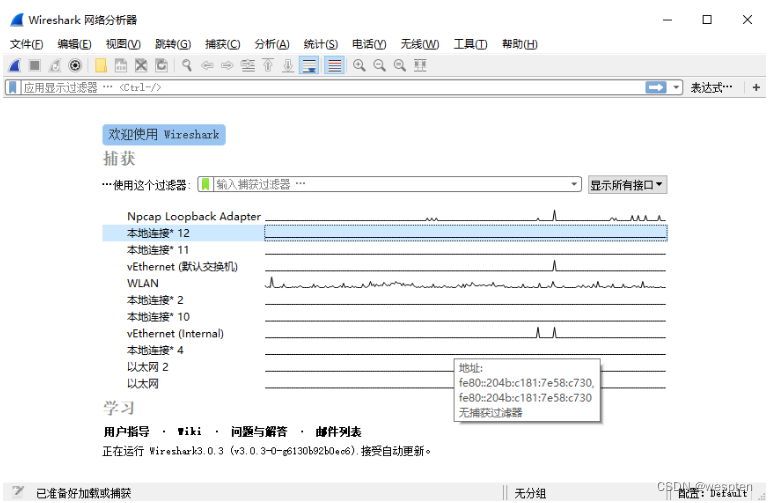The height and width of the screenshot is (503, 768).
Task: Select the 本地连接* 12 interface
Action: (x=384, y=233)
